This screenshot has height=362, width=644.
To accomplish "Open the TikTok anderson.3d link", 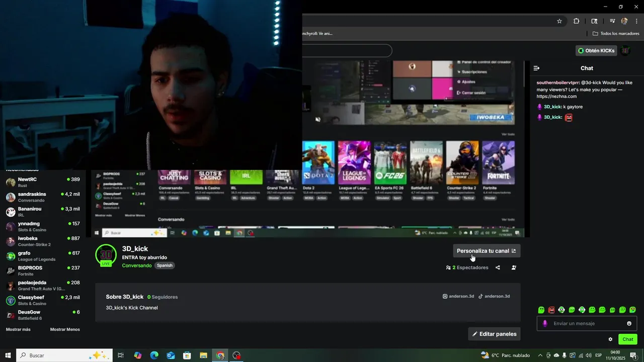I will click(494, 296).
